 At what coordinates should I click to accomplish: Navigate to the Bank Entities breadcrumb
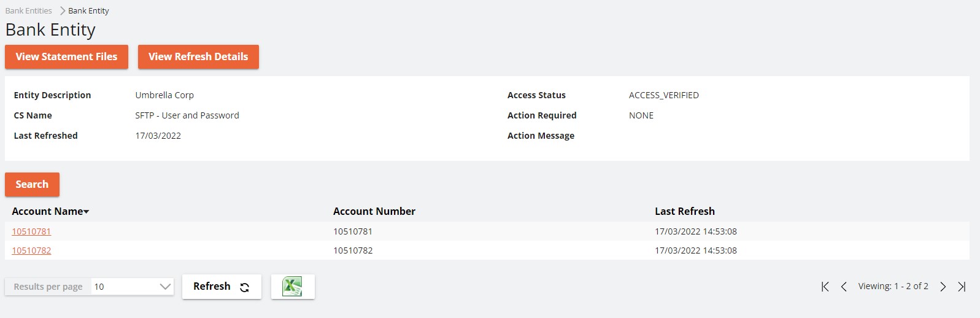(x=29, y=10)
